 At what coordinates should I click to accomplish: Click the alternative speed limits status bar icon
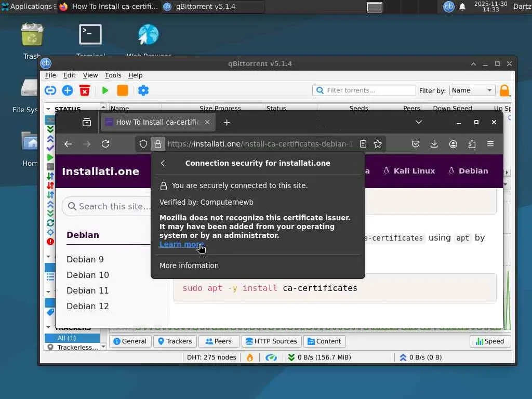(x=271, y=357)
